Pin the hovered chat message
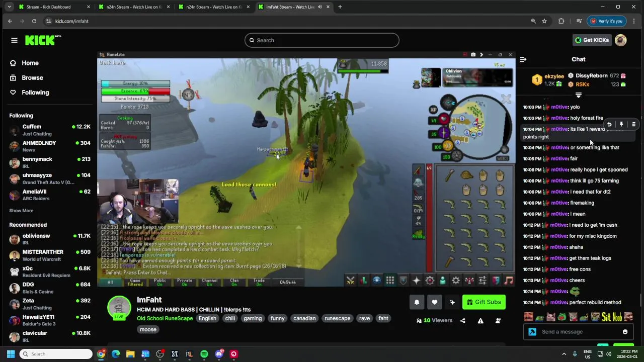This screenshot has height=362, width=644. [x=621, y=124]
